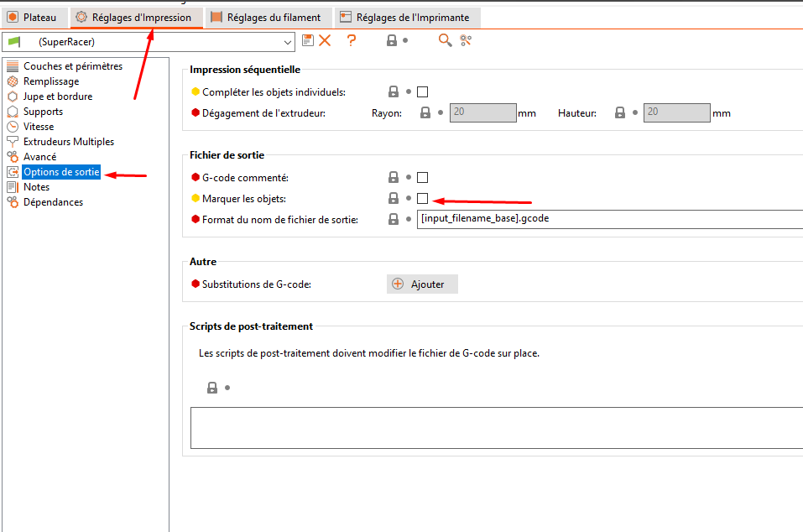This screenshot has width=803, height=532.
Task: Click the yellow mode marker of Compléter les objets individuels
Action: 196,91
